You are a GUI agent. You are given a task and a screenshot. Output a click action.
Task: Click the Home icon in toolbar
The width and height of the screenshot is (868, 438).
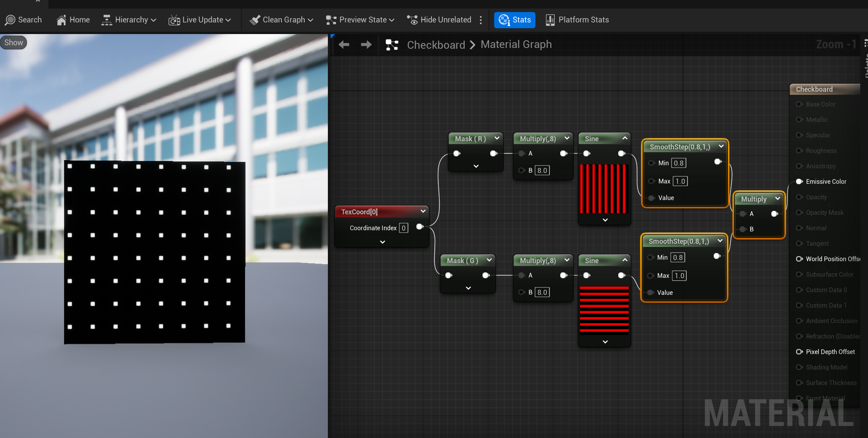point(61,20)
